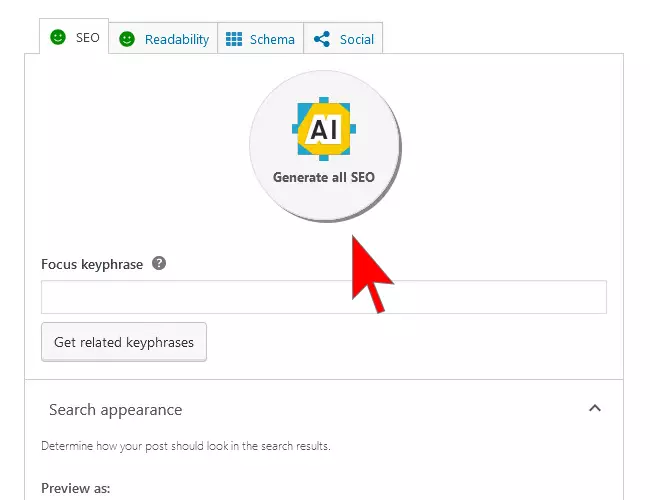Image resolution: width=650 pixels, height=500 pixels.
Task: Click the Focus keyphrase label
Action: coord(92,264)
